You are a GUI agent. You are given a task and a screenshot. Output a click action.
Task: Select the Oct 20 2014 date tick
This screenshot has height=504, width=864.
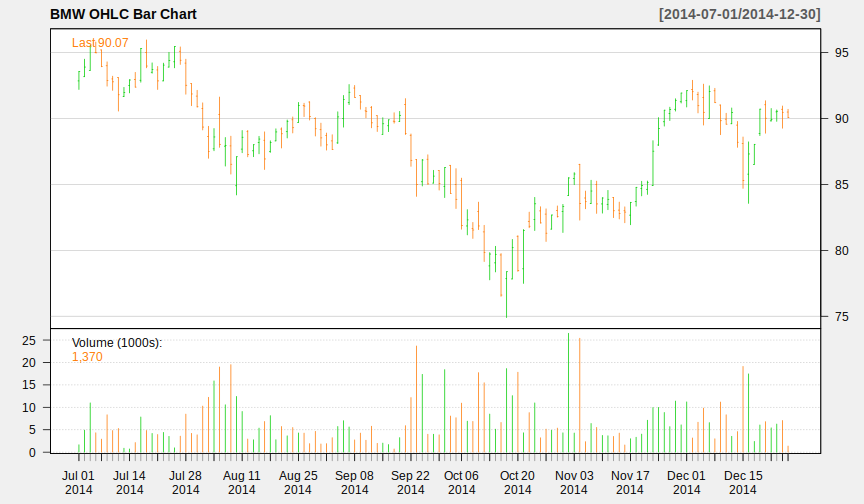517,482
